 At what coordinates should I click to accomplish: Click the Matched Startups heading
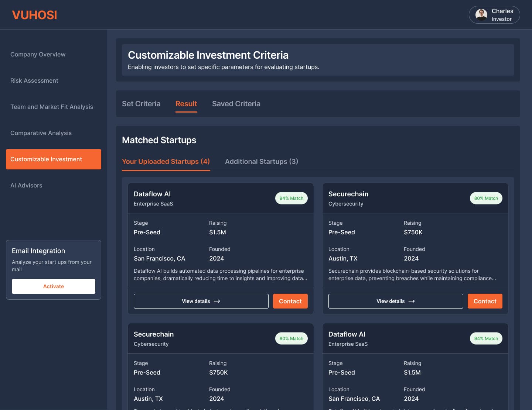coord(159,140)
